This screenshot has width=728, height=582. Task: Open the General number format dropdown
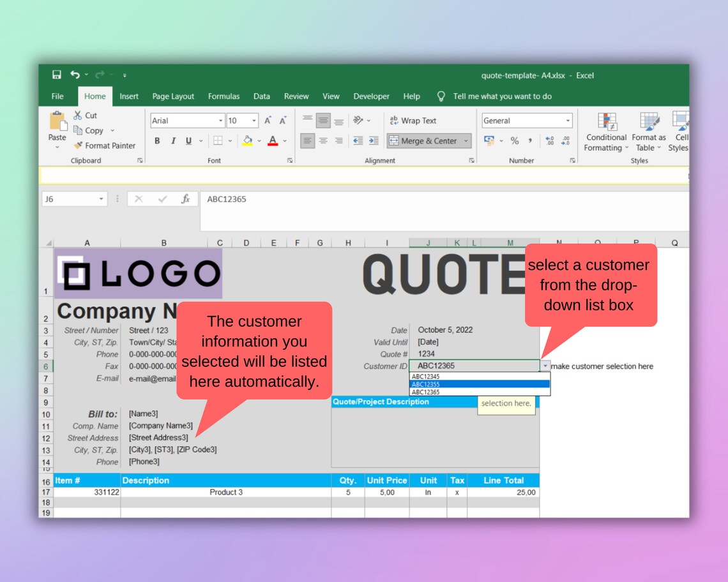coord(568,121)
